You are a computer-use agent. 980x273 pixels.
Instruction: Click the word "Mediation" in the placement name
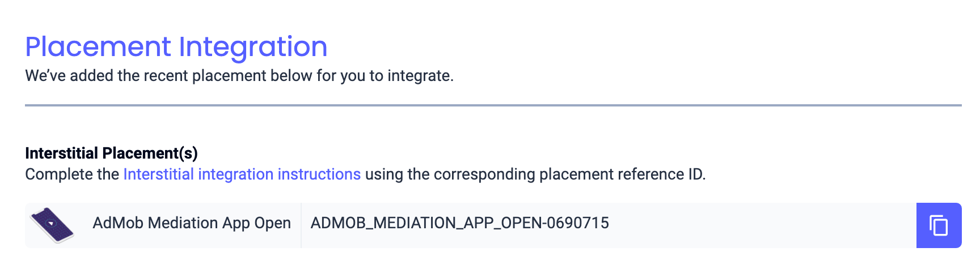(x=183, y=223)
